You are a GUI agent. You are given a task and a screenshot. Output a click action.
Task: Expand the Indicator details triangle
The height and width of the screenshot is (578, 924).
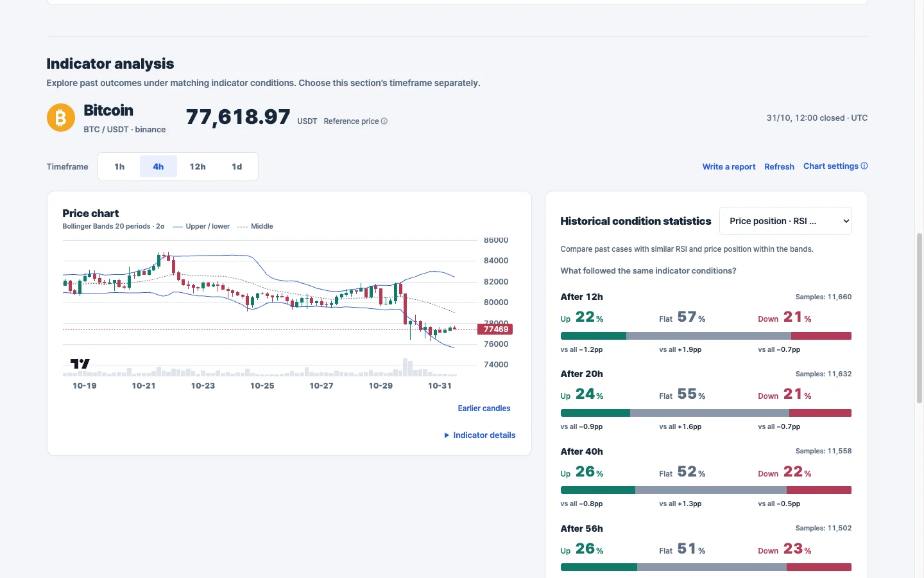(447, 435)
